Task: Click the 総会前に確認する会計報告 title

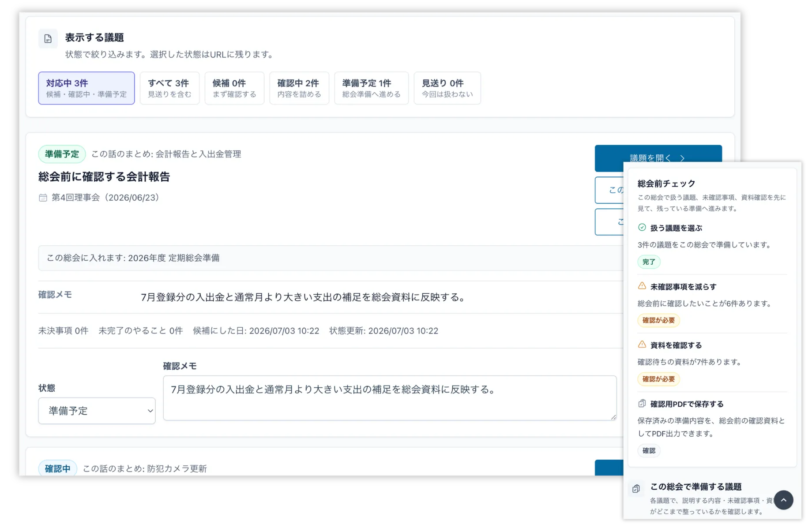Action: (x=104, y=177)
